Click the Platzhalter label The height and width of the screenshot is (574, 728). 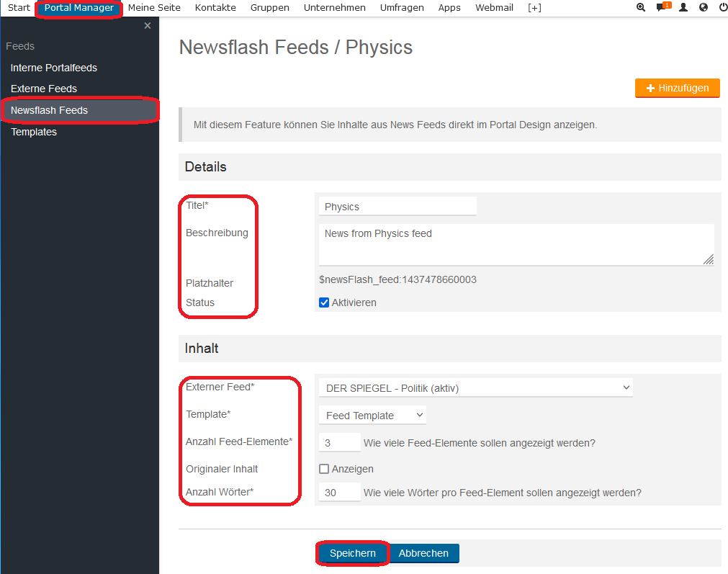pyautogui.click(x=210, y=283)
